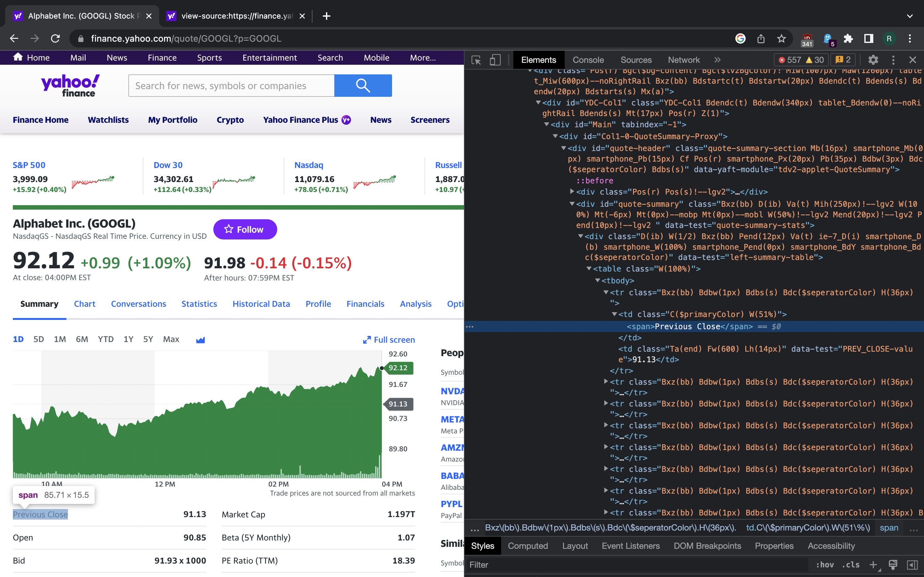Toggle the device toolbar icon

tap(495, 60)
